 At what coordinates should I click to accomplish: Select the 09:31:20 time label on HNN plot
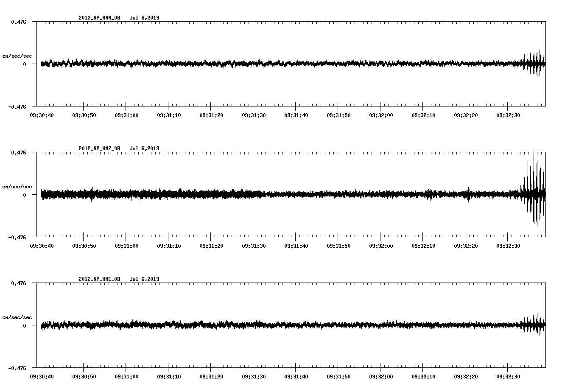(x=211, y=115)
